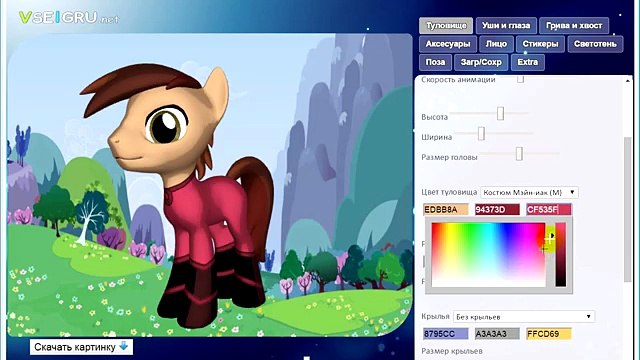Click the EDBB8A color field
The width and height of the screenshot is (640, 360).
tap(446, 209)
